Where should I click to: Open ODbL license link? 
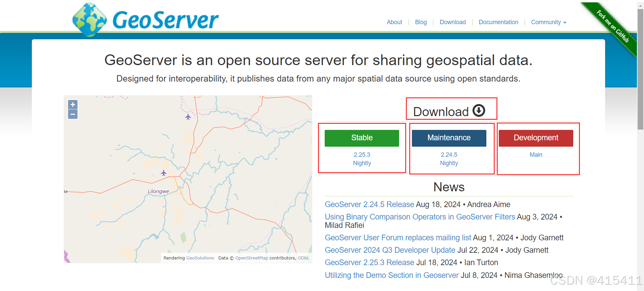click(x=304, y=258)
